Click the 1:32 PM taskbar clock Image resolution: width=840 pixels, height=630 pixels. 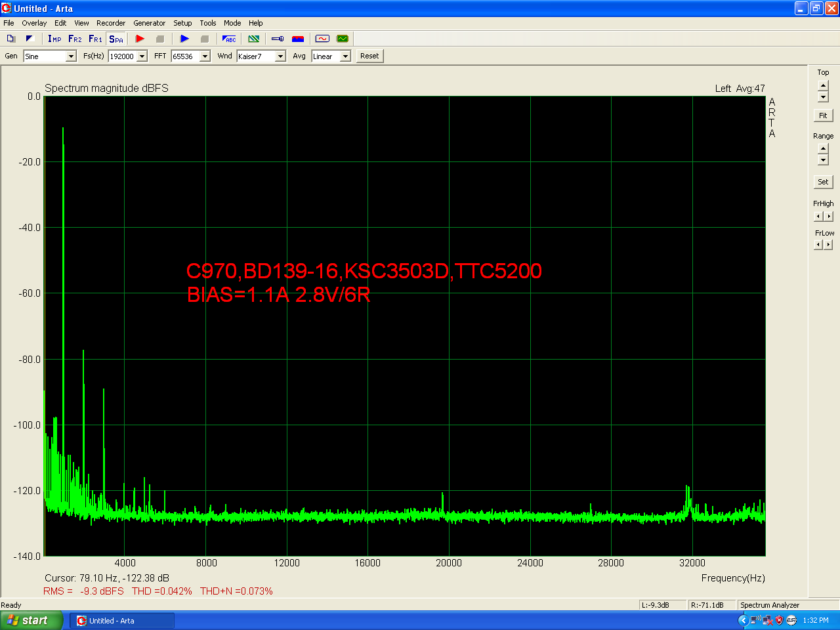(816, 620)
